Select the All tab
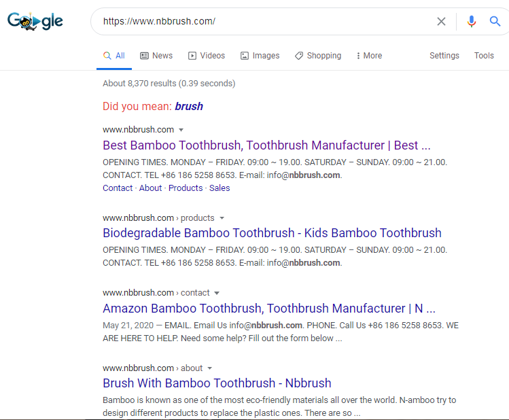 click(114, 56)
